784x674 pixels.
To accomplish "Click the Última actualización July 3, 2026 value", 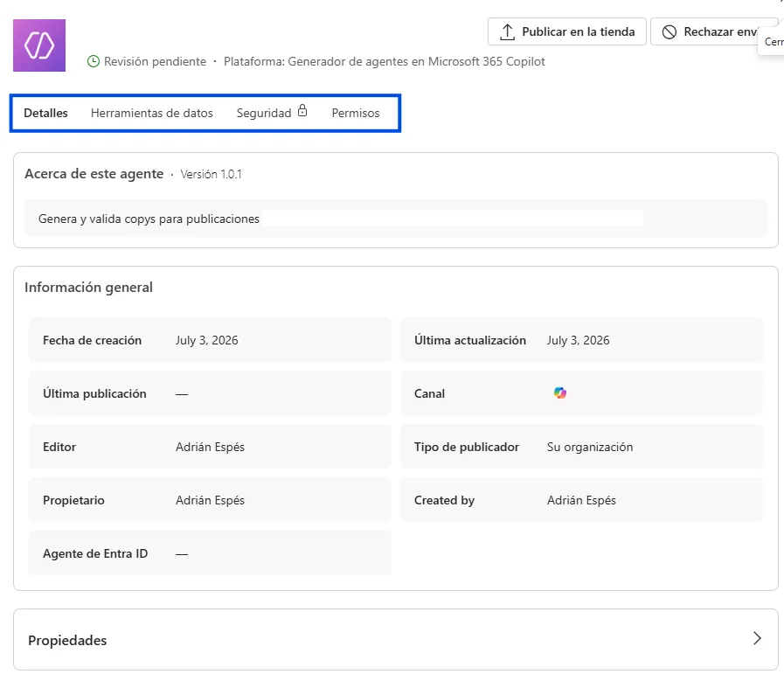I will [x=578, y=340].
